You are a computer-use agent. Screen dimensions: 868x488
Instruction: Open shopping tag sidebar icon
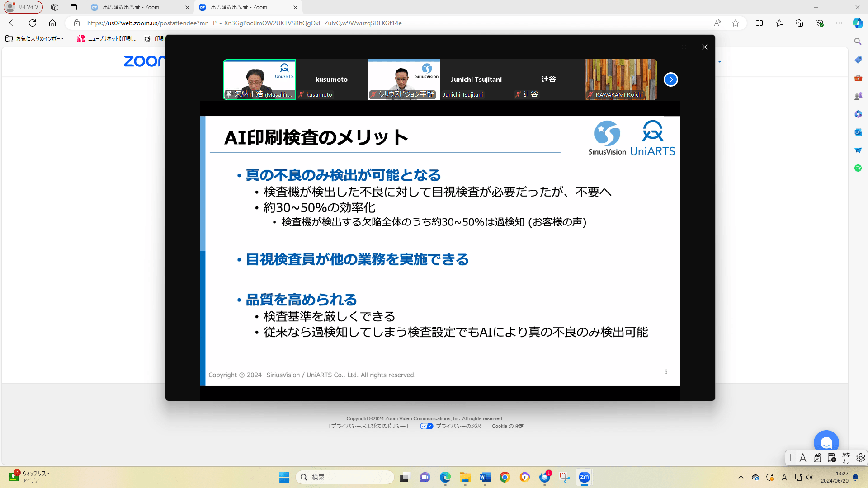click(858, 60)
